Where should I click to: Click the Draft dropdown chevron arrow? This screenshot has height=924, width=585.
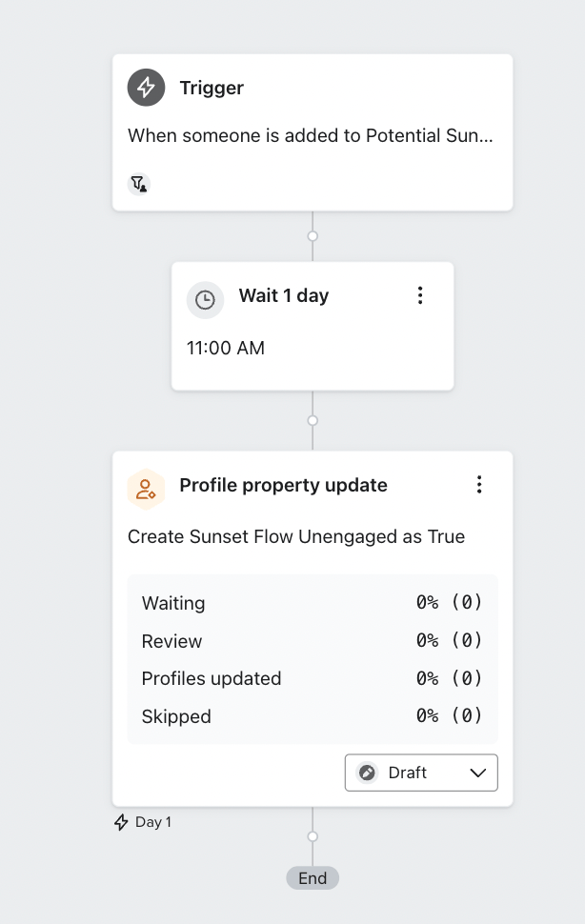[x=477, y=773]
